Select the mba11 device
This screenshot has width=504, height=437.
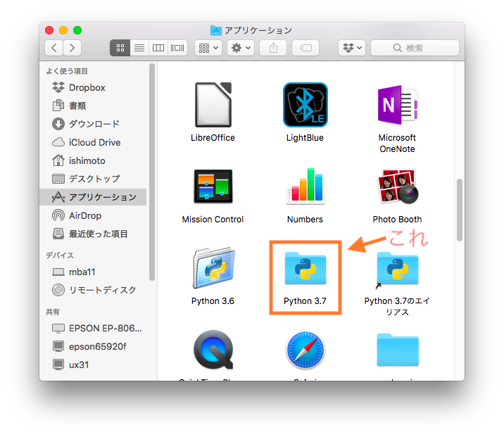93,272
